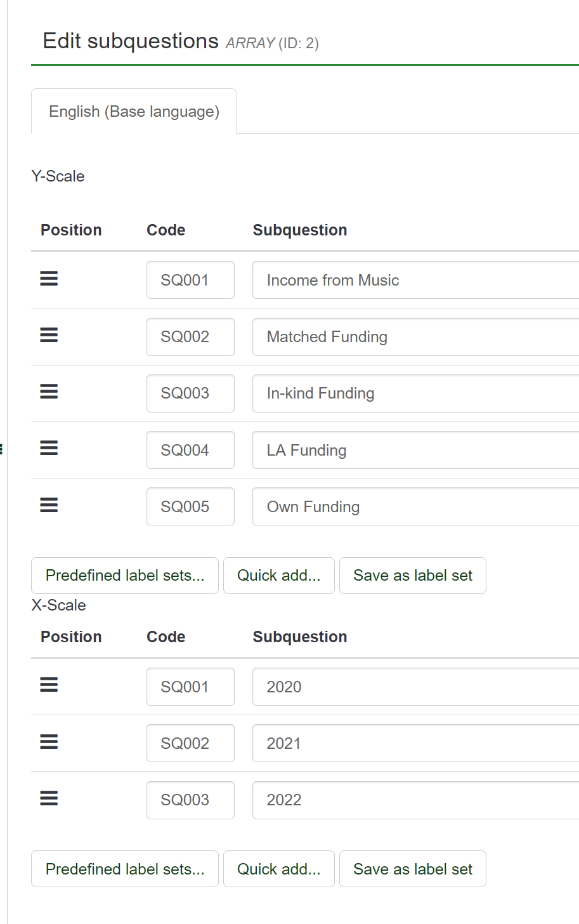Open Y-Scale Quick add dialog

[278, 576]
